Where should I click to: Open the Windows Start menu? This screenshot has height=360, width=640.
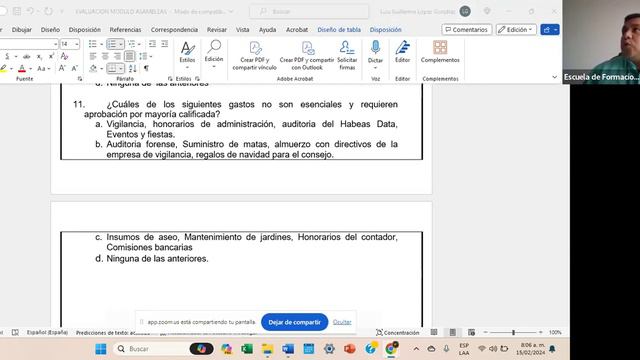click(x=101, y=349)
